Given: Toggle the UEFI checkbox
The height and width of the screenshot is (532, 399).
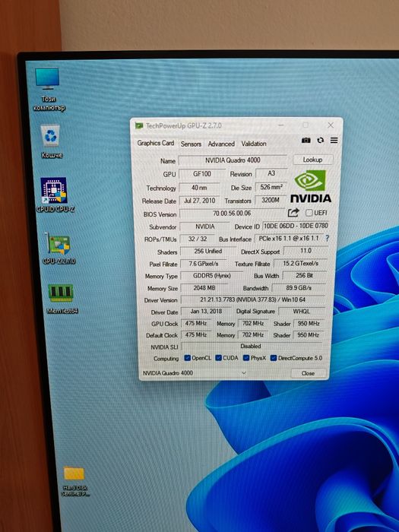Looking at the screenshot, I should (x=309, y=213).
